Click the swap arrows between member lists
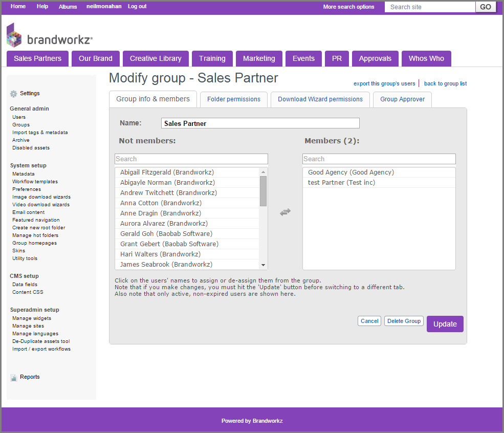The image size is (504, 433). [x=285, y=212]
